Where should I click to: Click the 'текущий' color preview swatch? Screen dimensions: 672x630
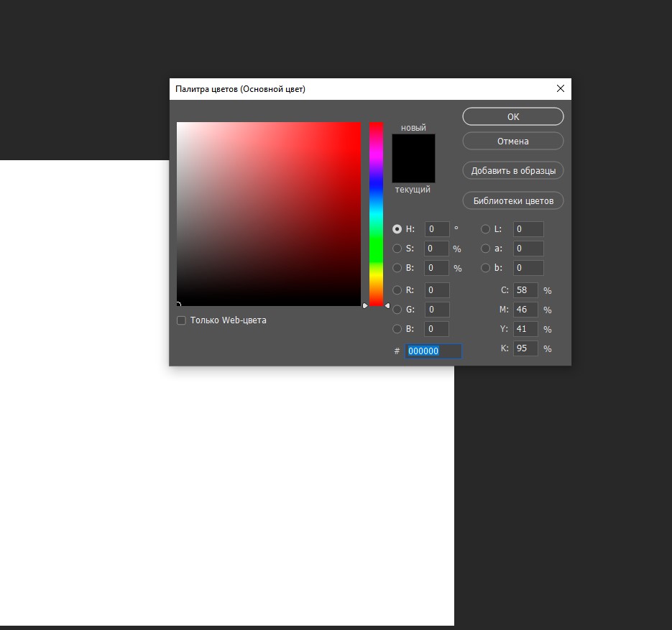point(413,172)
